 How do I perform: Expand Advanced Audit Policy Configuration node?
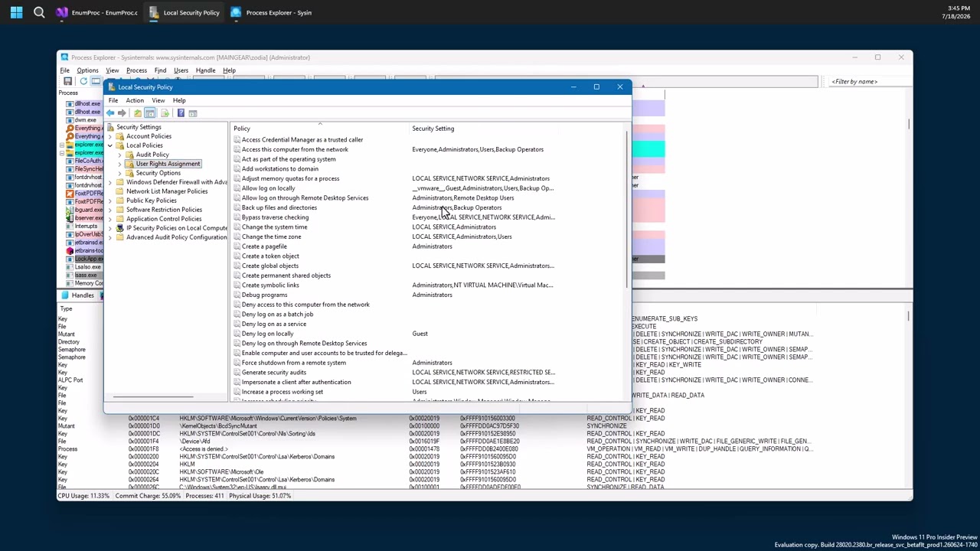[109, 237]
